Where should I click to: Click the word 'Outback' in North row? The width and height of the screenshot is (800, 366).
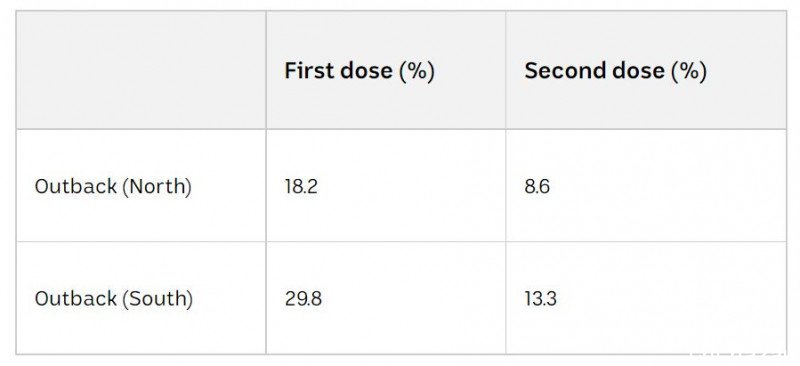pyautogui.click(x=76, y=186)
